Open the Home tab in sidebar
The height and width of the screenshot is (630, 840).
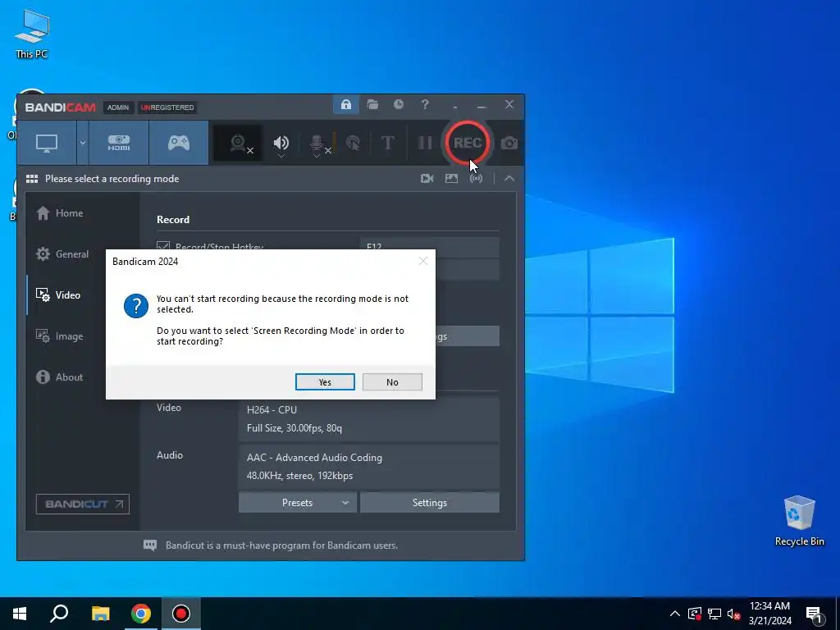point(60,213)
